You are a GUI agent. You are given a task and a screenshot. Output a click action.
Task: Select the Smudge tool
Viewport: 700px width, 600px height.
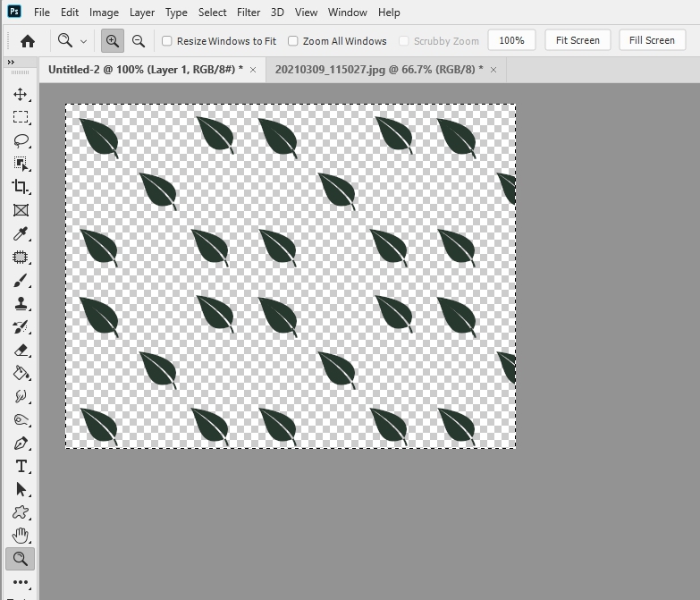[20, 396]
